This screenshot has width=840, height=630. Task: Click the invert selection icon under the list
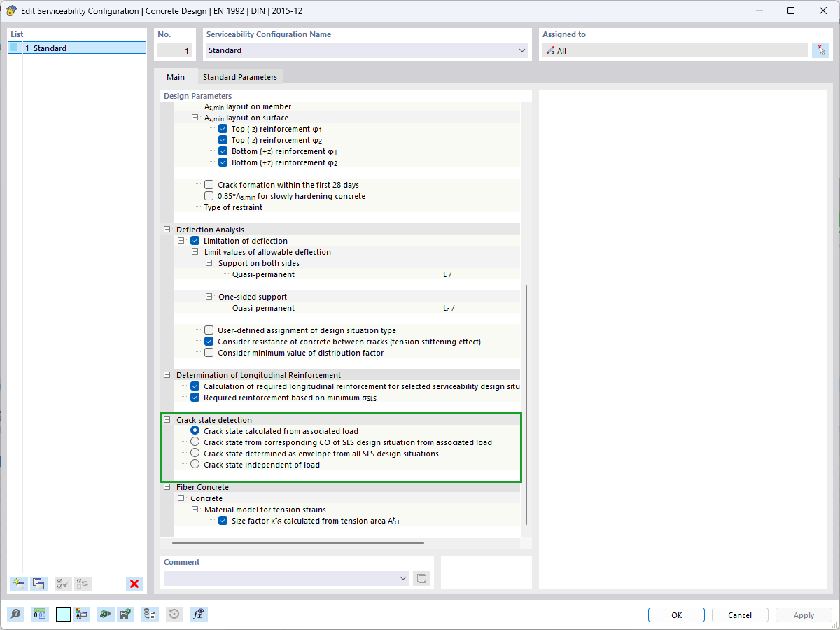(x=83, y=584)
